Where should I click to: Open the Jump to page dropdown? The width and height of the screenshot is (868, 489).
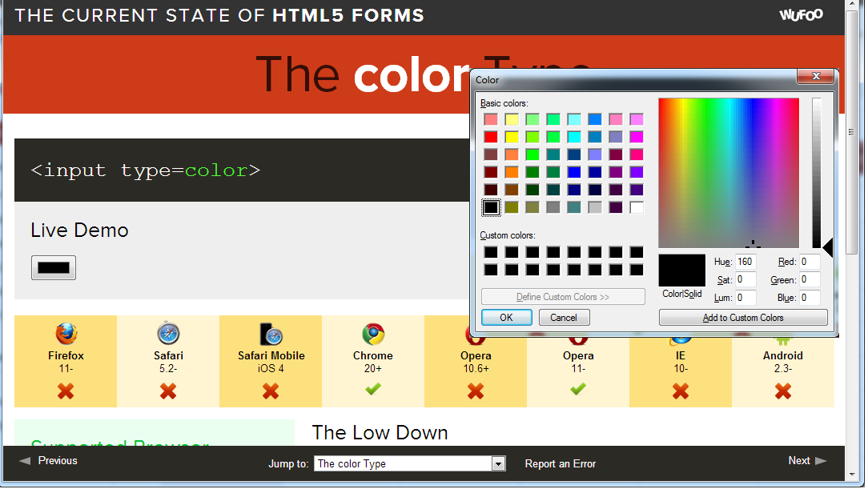410,463
